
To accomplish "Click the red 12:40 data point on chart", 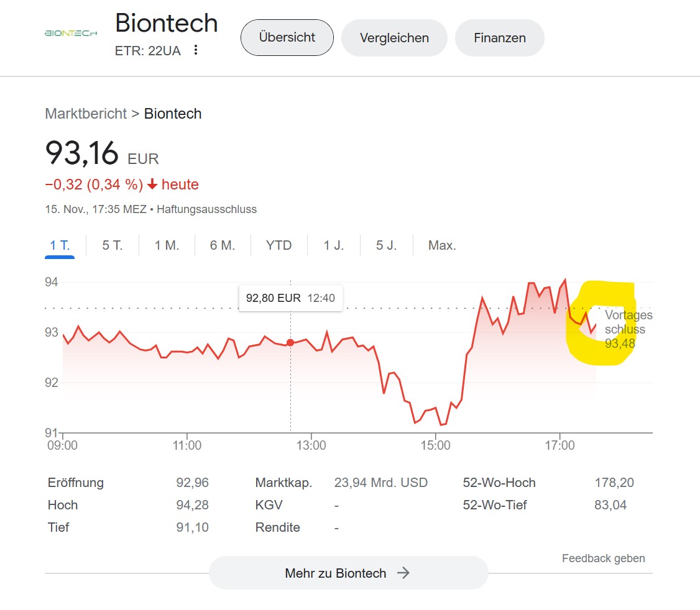I will [x=290, y=343].
